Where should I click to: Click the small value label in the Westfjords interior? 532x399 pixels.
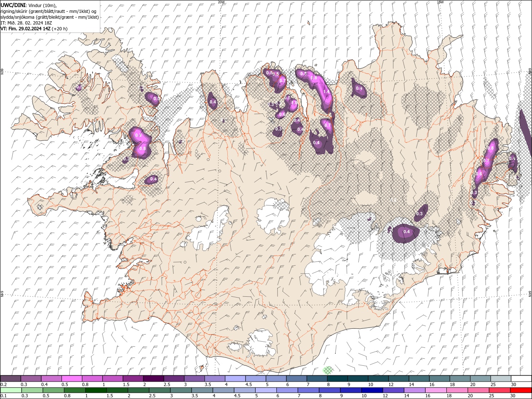[x=79, y=87]
